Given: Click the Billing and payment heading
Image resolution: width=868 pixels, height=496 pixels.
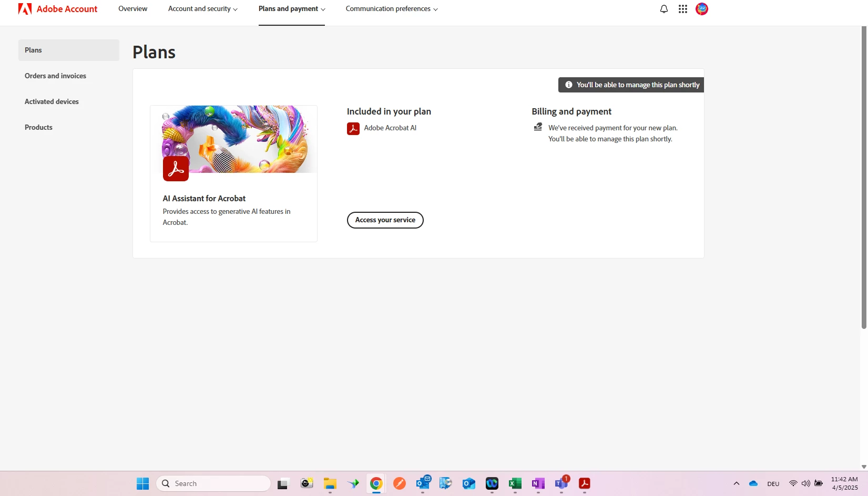Looking at the screenshot, I should pyautogui.click(x=571, y=111).
